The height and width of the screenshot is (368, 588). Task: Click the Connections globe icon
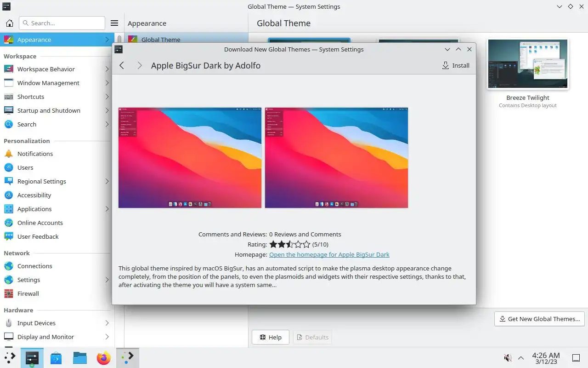tap(9, 266)
